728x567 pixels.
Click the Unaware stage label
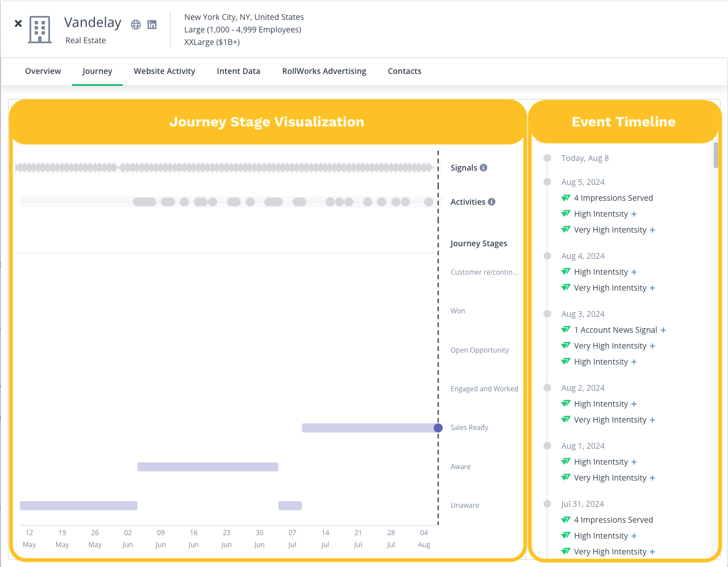pyautogui.click(x=465, y=506)
